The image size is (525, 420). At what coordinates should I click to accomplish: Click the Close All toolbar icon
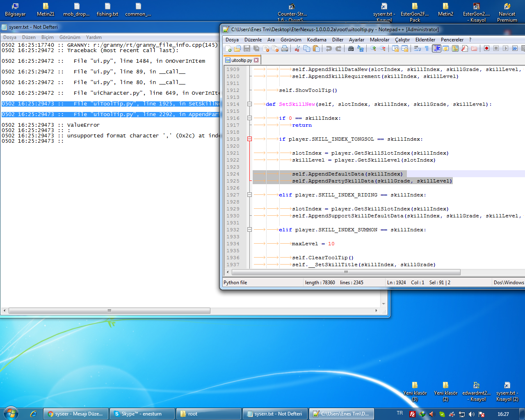point(275,48)
